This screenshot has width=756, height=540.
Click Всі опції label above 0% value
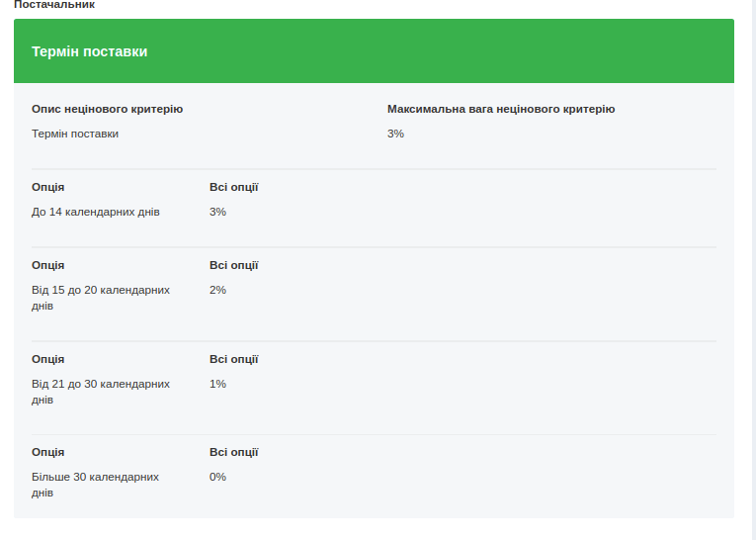coord(233,452)
